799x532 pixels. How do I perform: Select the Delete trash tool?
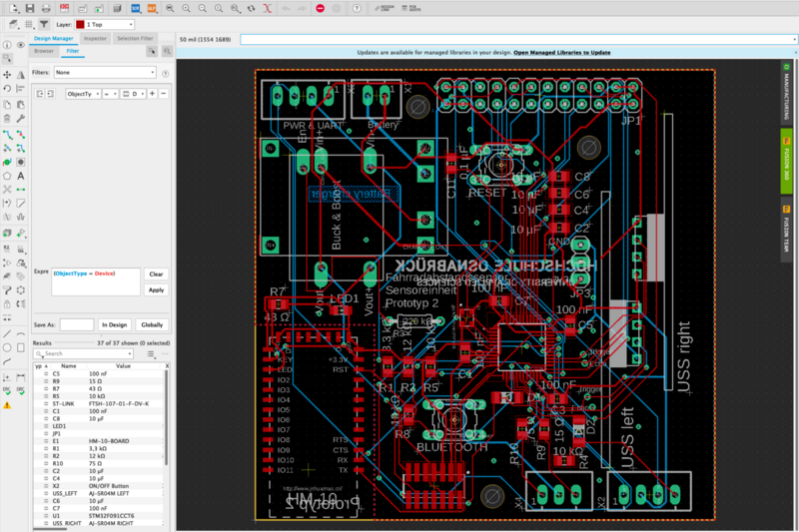click(x=7, y=119)
